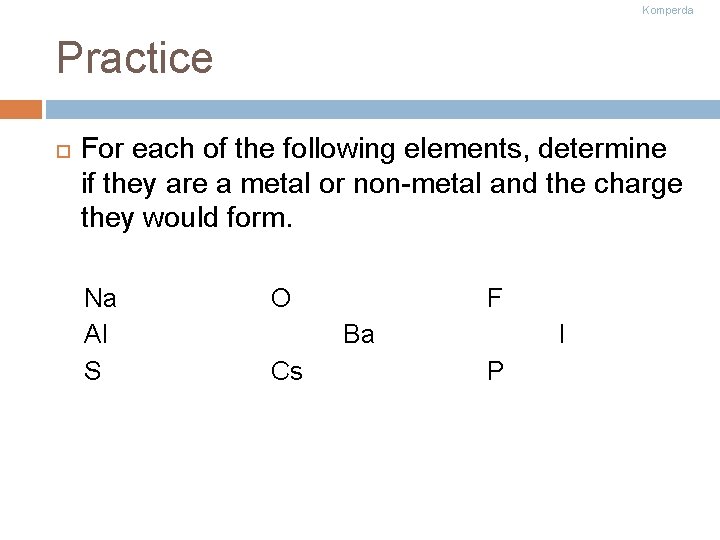Click the Komperda header text
The image size is (720, 540).
667,10
